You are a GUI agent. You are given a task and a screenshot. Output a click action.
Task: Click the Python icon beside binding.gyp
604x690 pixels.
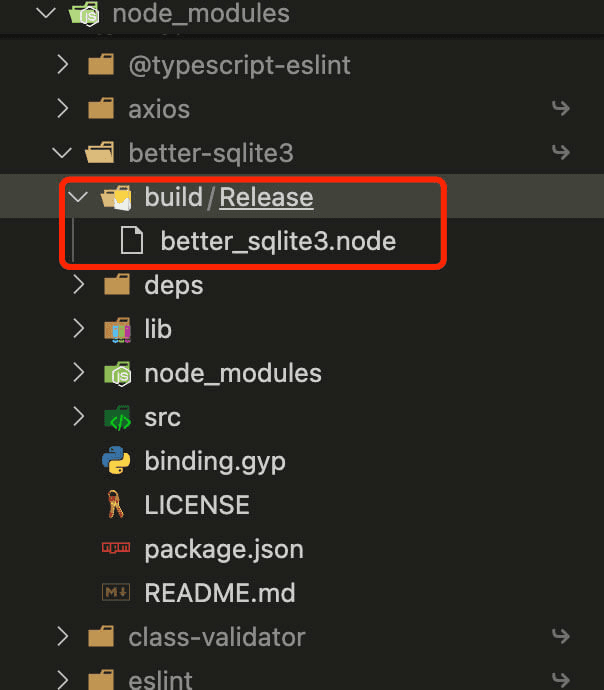point(117,461)
